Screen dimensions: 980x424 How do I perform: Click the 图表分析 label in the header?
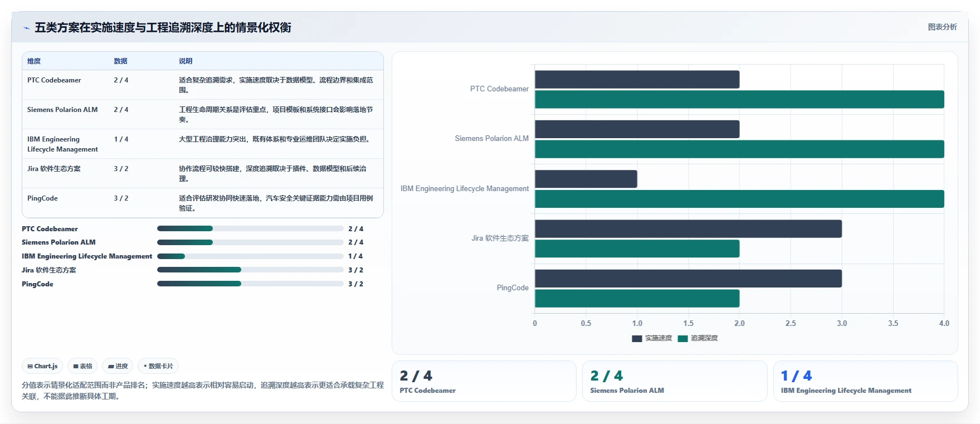tap(942, 27)
